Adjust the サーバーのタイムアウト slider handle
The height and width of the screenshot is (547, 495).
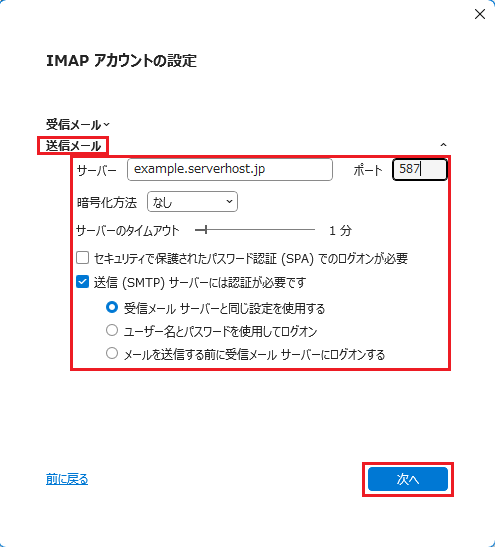(206, 230)
